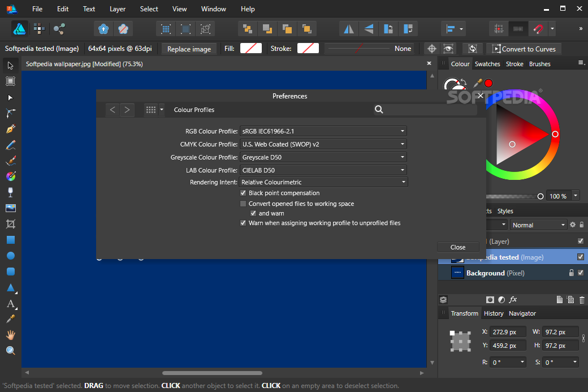Open Rendering Intent dropdown

[323, 182]
